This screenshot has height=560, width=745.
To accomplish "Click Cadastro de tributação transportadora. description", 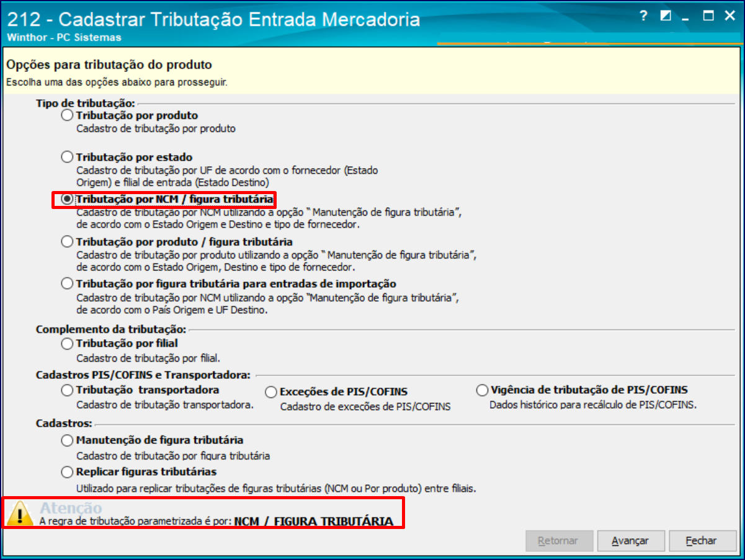I will (166, 405).
